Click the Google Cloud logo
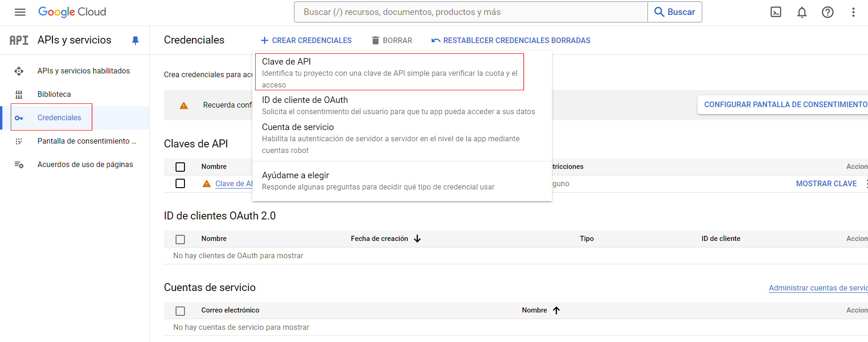868x342 pixels. 72,12
